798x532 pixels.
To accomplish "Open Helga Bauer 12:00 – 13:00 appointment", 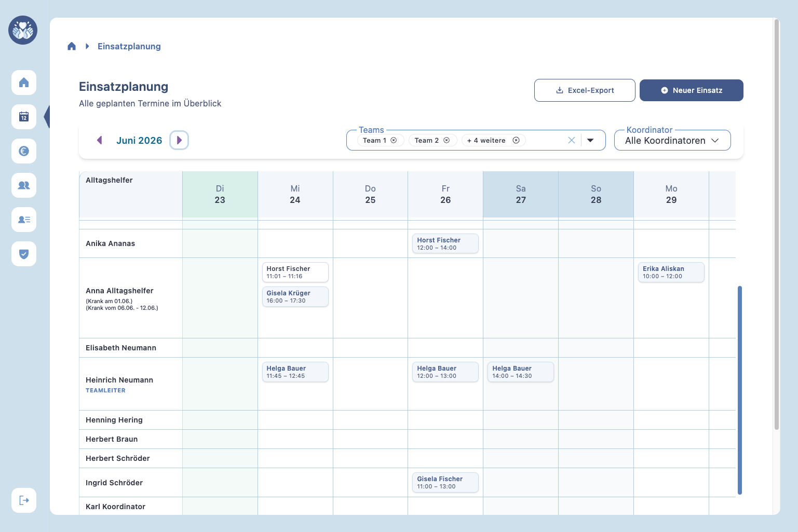I will click(445, 372).
